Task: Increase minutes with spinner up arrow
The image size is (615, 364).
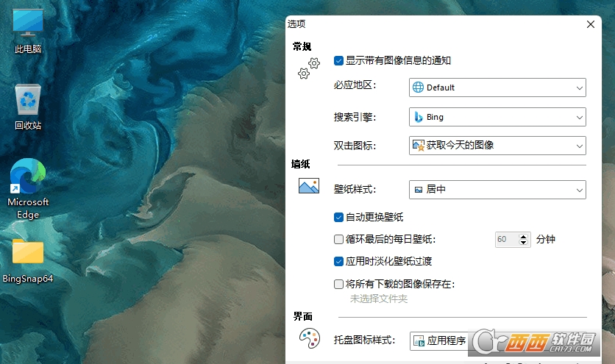Action: coord(523,236)
